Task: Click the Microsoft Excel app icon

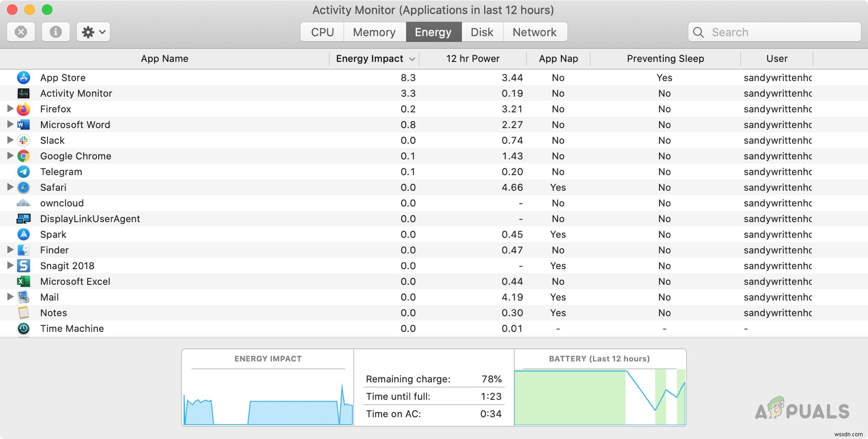Action: point(23,281)
